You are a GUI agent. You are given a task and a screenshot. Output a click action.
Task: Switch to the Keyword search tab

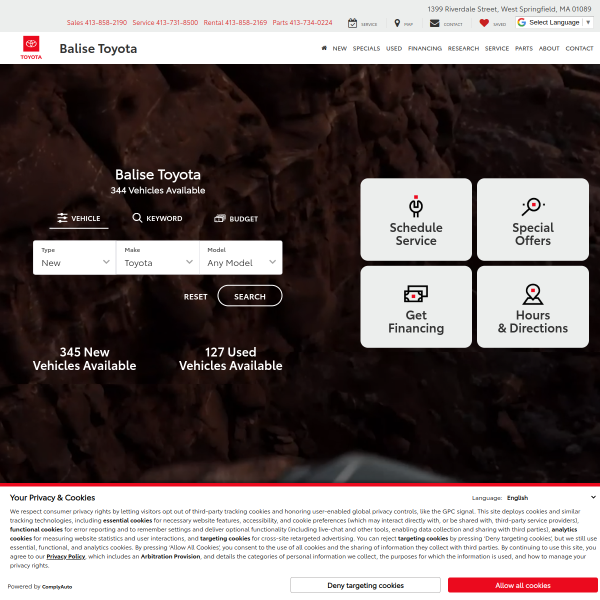point(157,218)
